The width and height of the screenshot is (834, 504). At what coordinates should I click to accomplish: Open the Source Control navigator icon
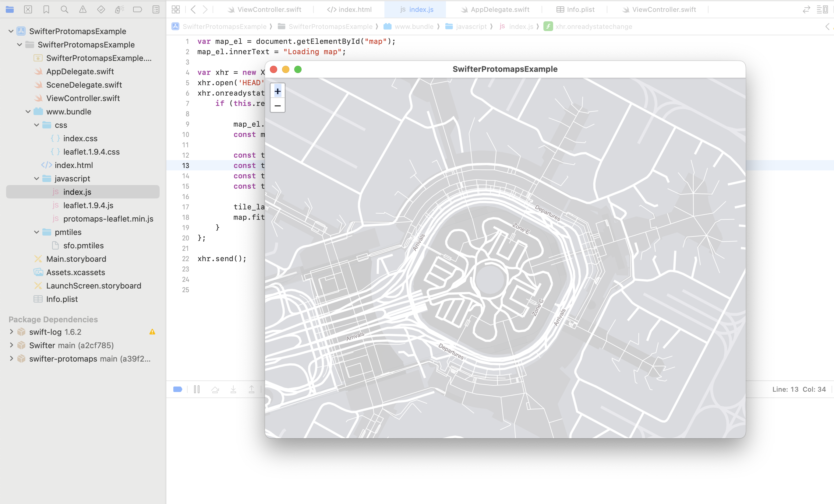click(28, 9)
